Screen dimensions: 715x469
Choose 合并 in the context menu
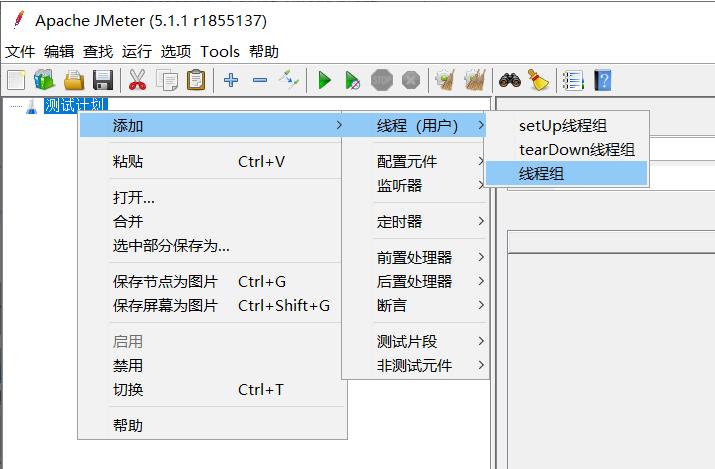[211, 222]
